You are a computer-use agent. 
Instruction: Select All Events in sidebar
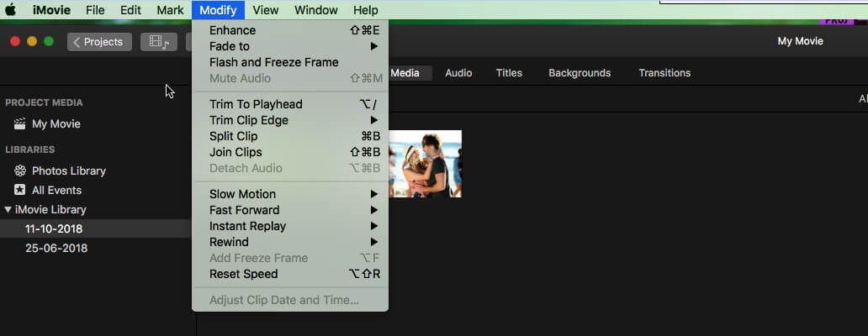[x=56, y=191]
